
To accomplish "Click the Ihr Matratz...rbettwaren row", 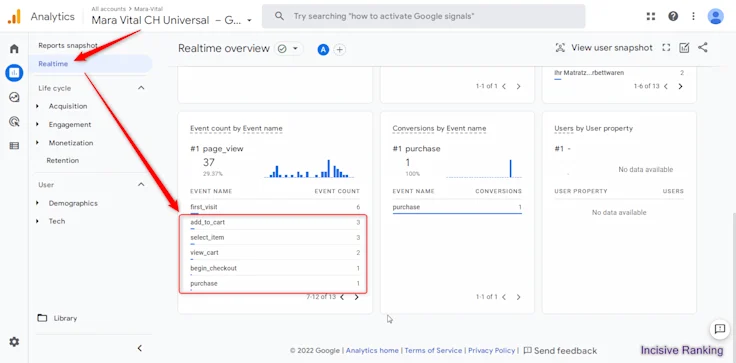I will 619,73.
